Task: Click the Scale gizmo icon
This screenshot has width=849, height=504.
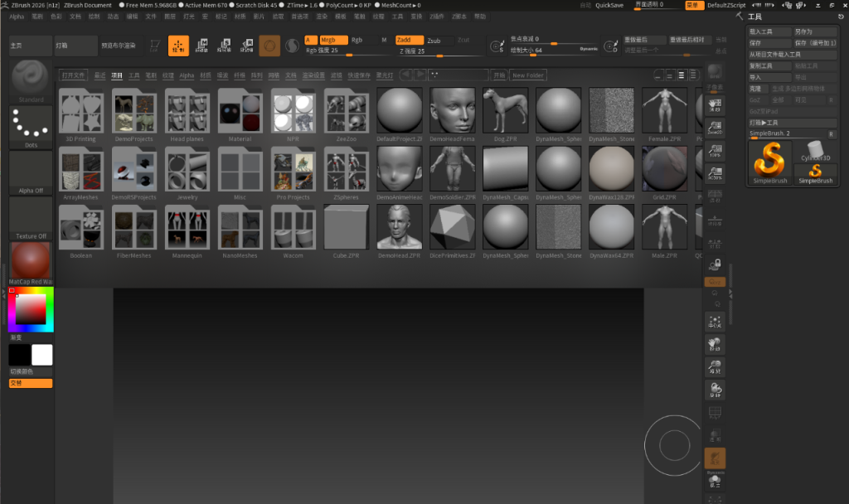Action: 224,46
